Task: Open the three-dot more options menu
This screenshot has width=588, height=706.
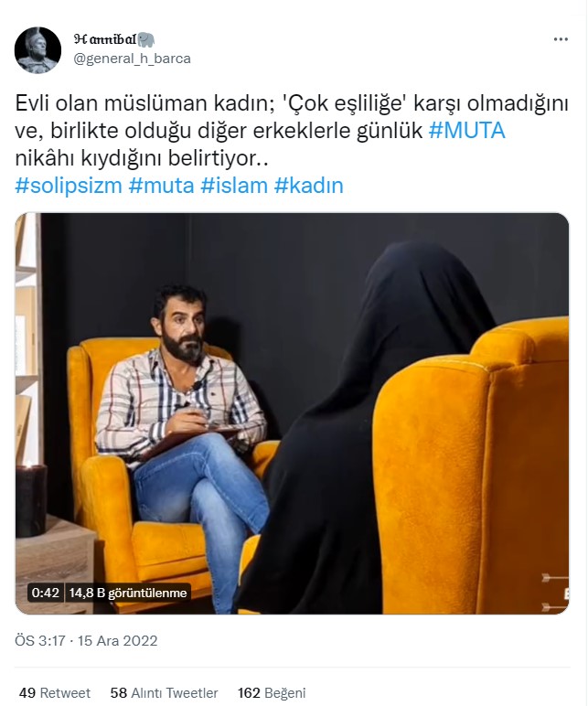Action: pyautogui.click(x=560, y=39)
